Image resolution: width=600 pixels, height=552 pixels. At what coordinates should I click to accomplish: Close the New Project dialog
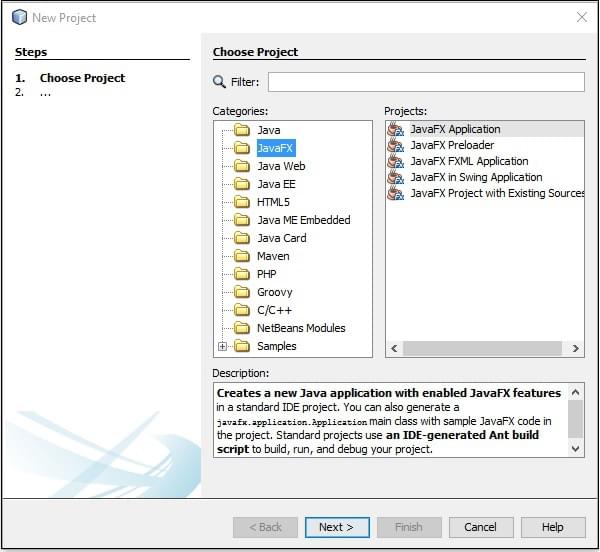(582, 17)
